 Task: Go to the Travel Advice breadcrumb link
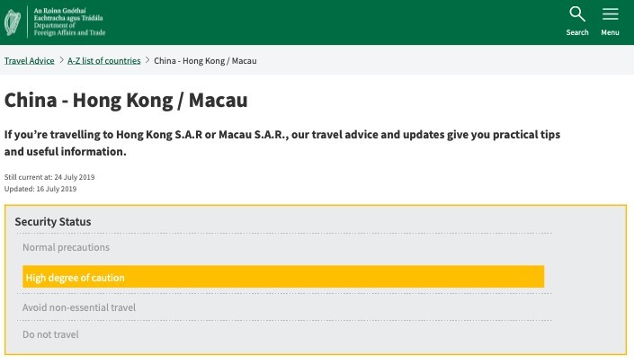tap(29, 61)
